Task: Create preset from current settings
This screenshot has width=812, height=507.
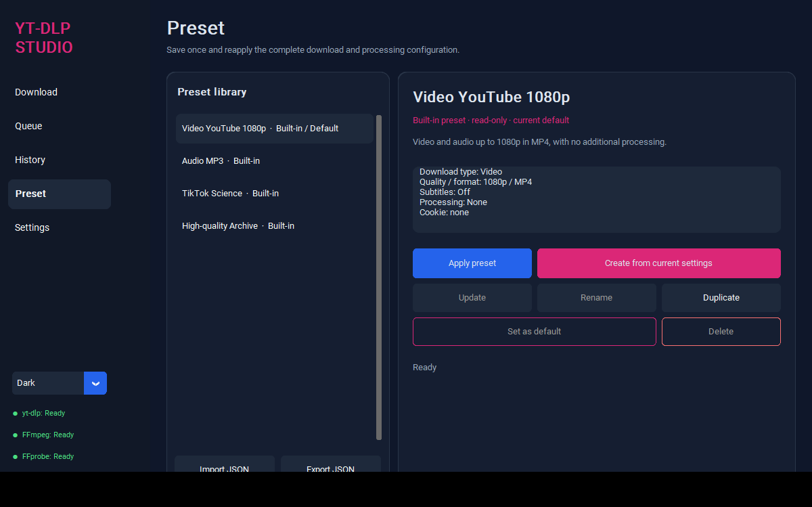Action: pos(659,263)
